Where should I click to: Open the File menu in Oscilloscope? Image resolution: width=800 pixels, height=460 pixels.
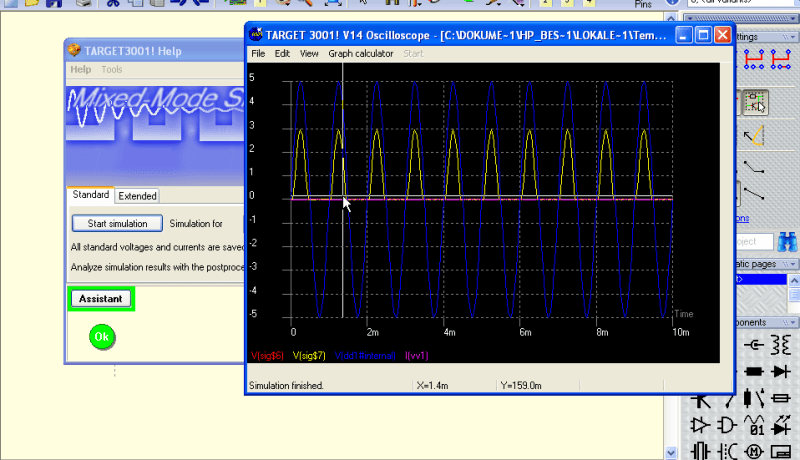[x=258, y=53]
